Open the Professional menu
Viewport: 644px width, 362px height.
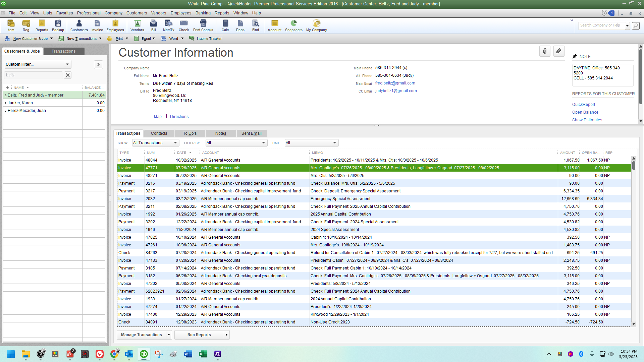pos(89,13)
